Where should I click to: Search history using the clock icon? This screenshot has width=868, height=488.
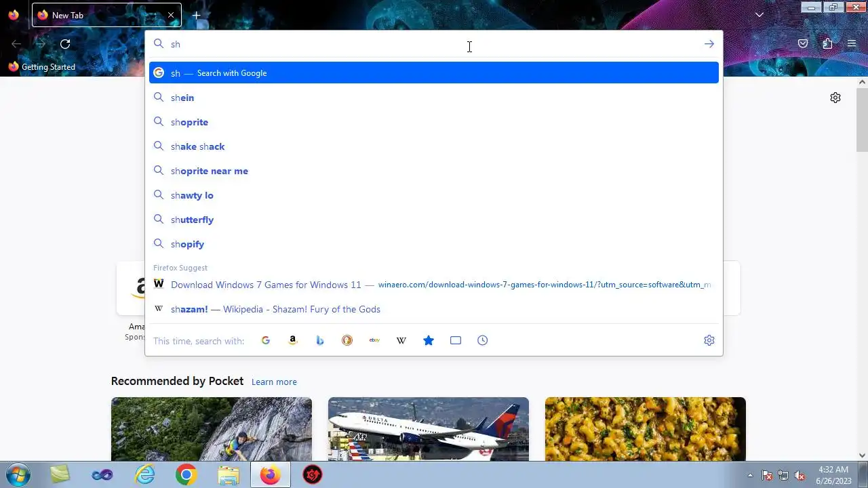click(483, 340)
